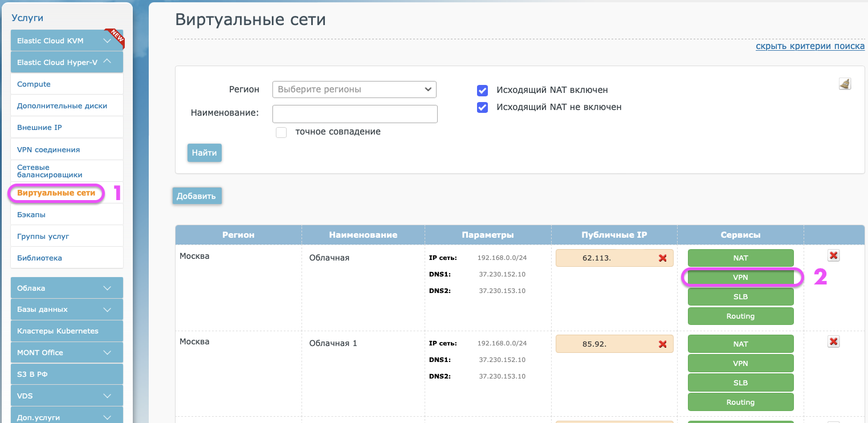Open VPN service for Облачная network
The width and height of the screenshot is (868, 423).
tap(740, 278)
